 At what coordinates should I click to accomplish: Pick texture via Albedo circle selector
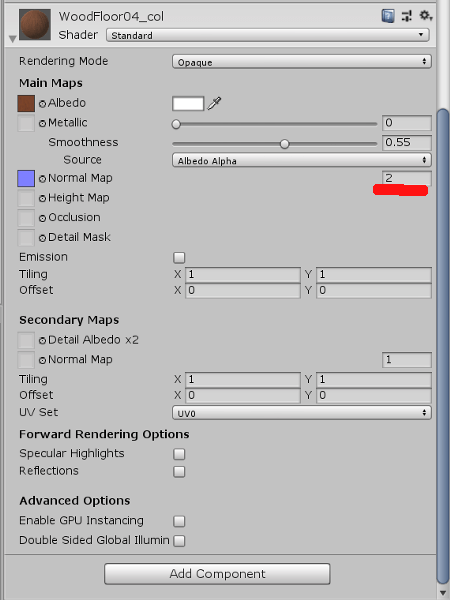coord(42,104)
